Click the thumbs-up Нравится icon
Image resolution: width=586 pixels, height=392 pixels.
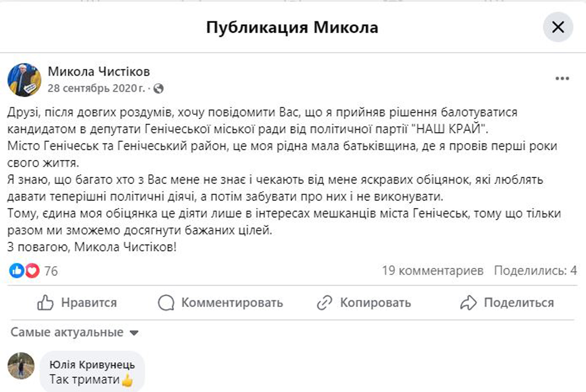click(45, 303)
